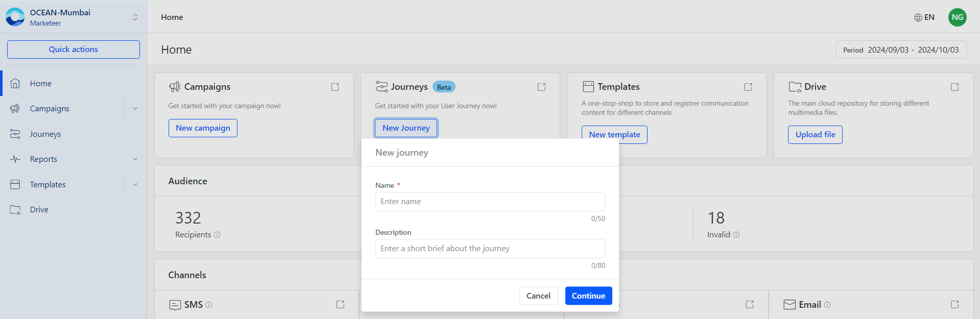This screenshot has height=319, width=980.
Task: Open Campaigns in the sidebar
Action: 50,108
